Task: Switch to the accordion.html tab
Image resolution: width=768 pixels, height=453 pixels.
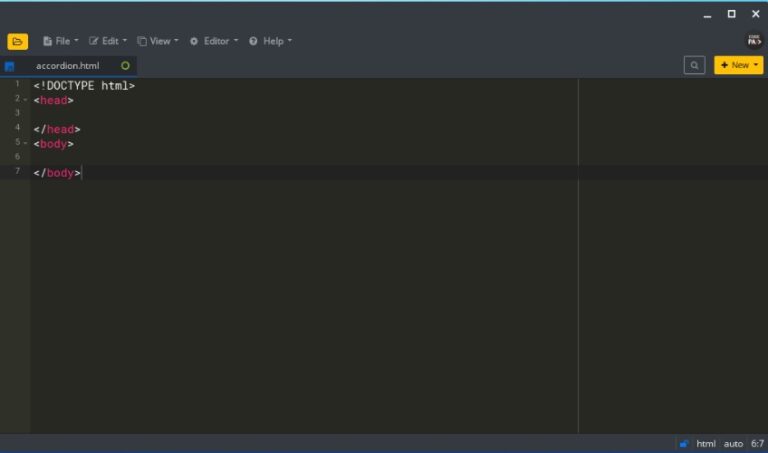Action: (68, 66)
